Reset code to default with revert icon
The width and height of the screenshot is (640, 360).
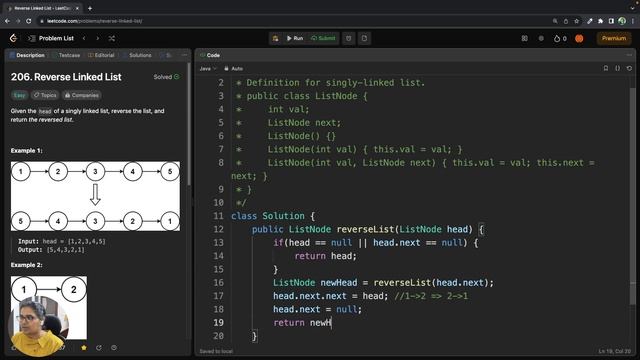pos(629,69)
